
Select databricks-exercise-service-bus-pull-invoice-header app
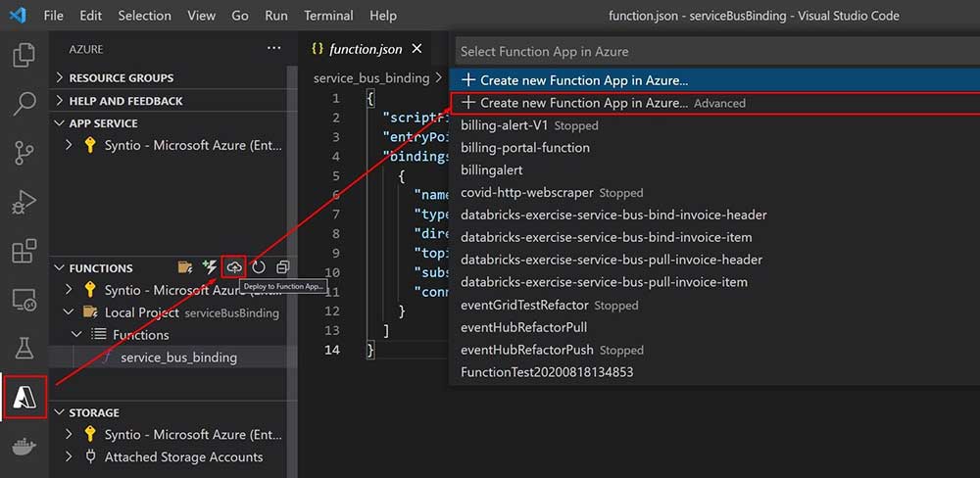coord(714,260)
